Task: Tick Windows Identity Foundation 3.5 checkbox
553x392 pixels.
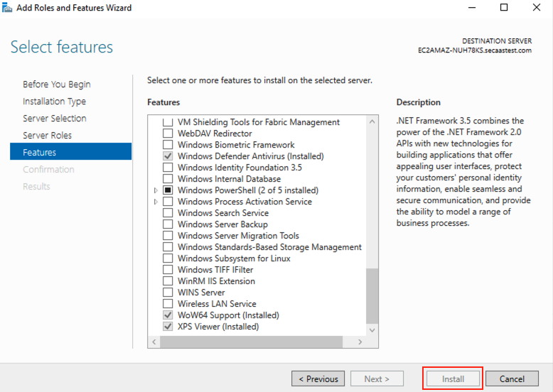Action: (x=168, y=168)
